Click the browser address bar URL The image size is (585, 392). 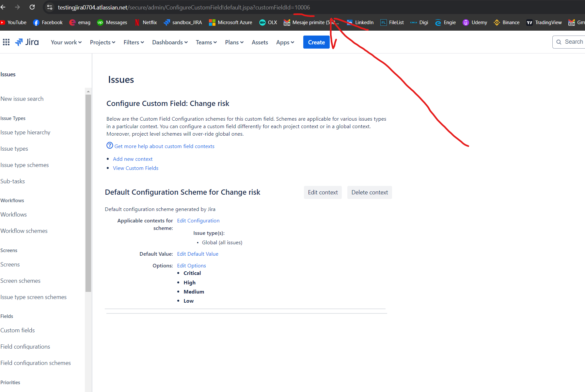pyautogui.click(x=184, y=7)
